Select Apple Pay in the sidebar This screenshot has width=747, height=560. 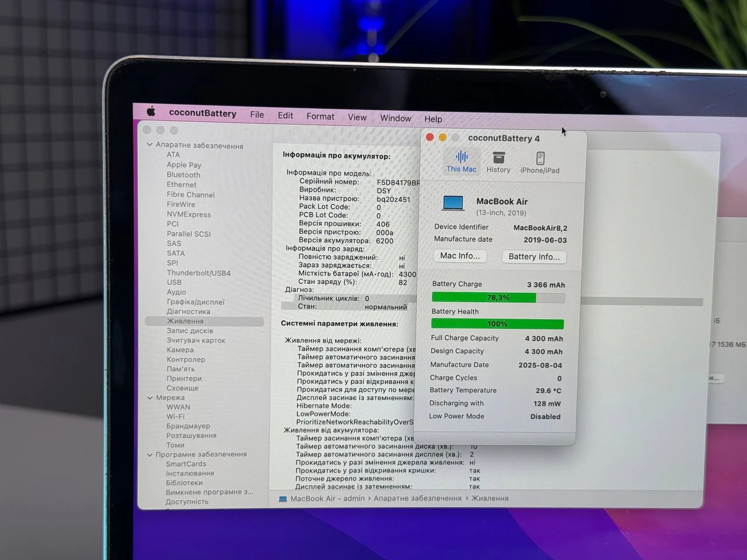click(184, 165)
